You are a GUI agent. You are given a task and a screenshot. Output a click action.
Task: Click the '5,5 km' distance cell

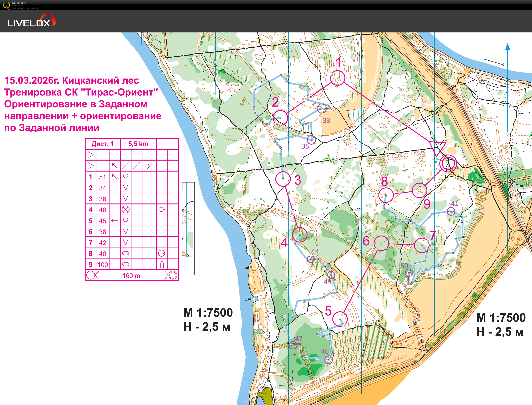tap(138, 144)
